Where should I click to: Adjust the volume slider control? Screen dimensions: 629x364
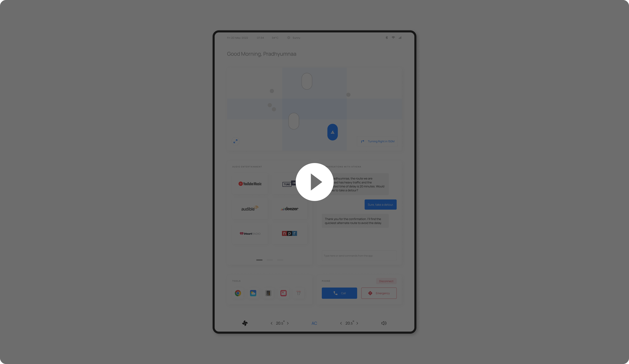[x=383, y=323]
